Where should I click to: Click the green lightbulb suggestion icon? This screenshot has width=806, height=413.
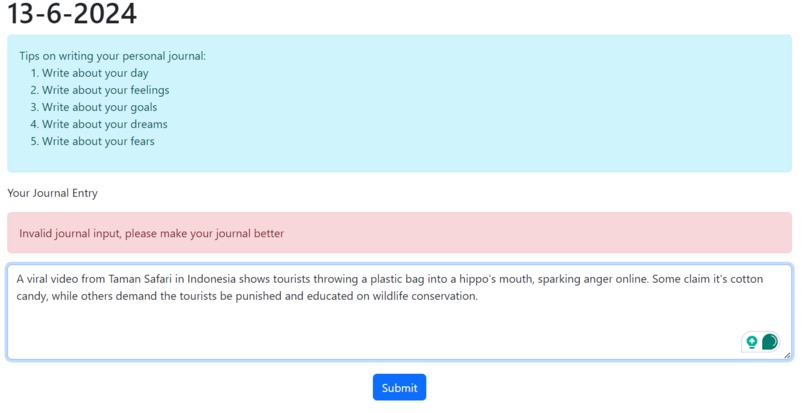tap(752, 342)
